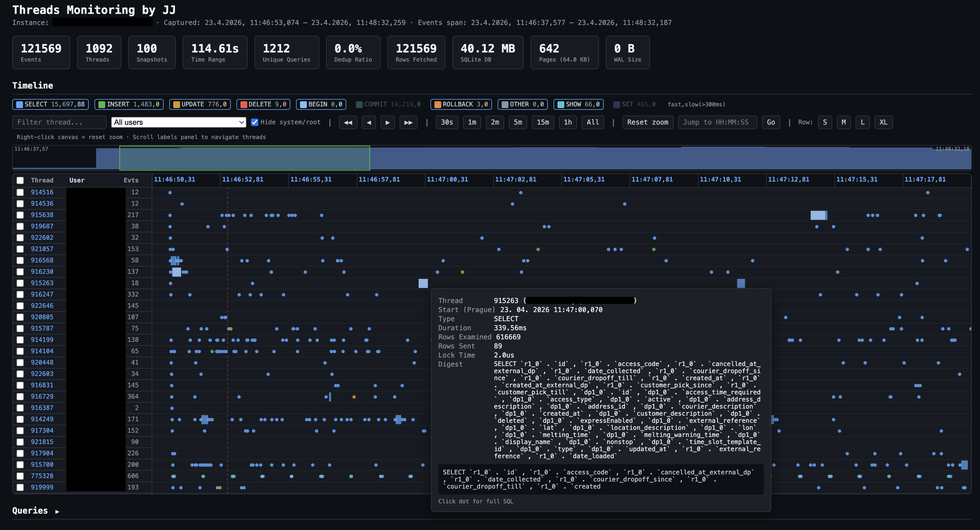
Task: Click the Reset zoom button
Action: pyautogui.click(x=647, y=122)
